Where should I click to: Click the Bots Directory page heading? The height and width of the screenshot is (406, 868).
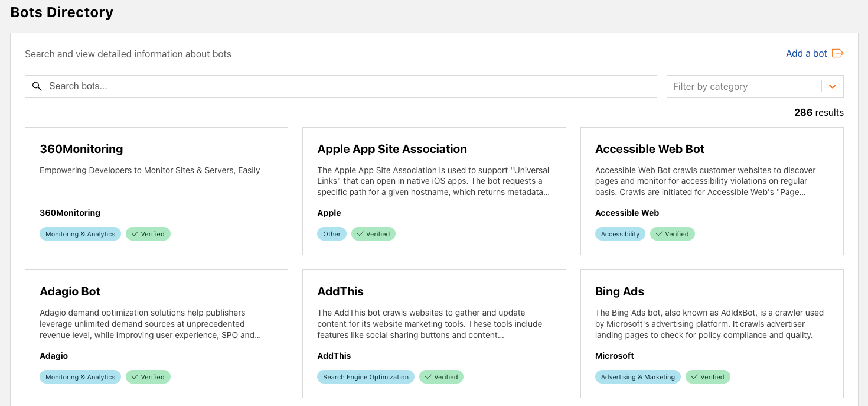tap(62, 12)
